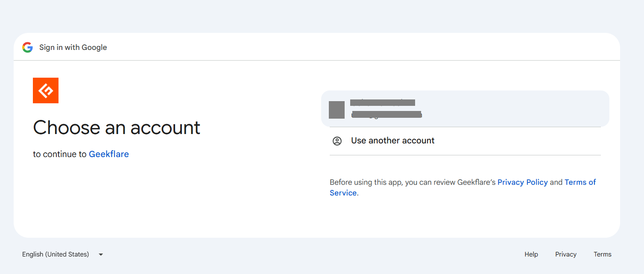Open the Geekflare link
644x274 pixels.
point(109,154)
